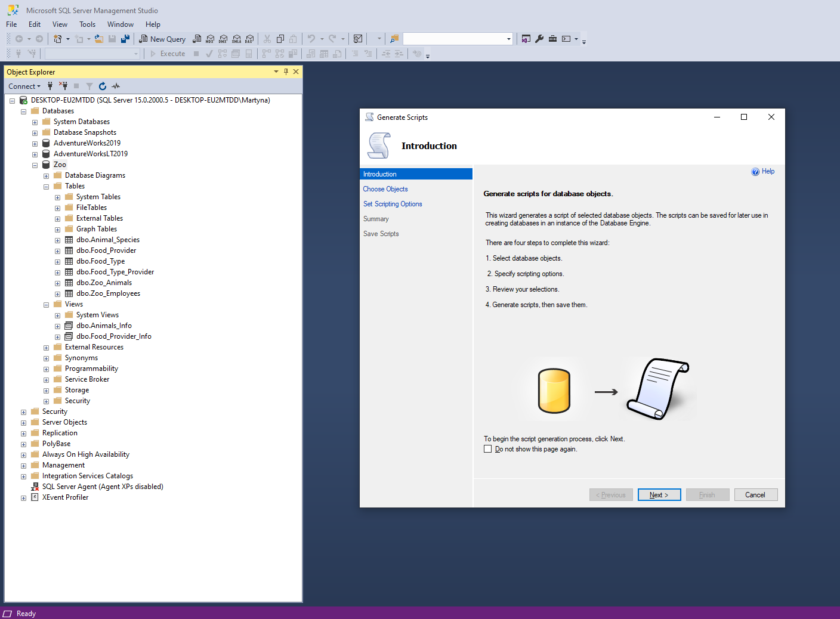
Task: Select the dbo.Food_Provider_Info view
Action: point(113,336)
